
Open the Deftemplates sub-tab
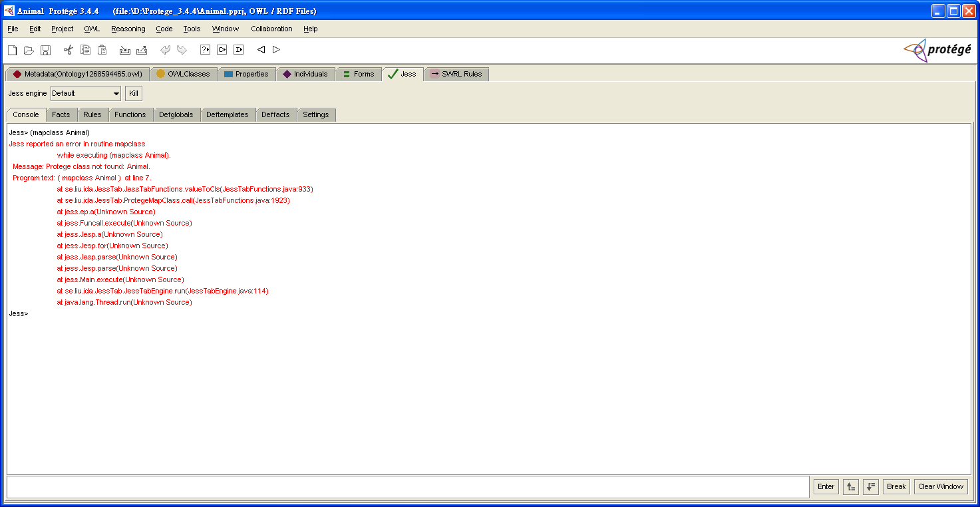pyautogui.click(x=228, y=114)
